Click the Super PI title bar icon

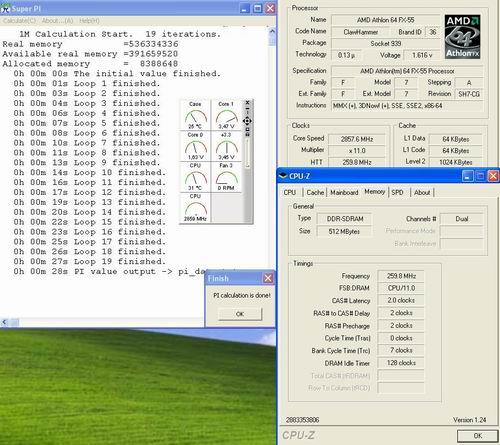(x=5, y=9)
